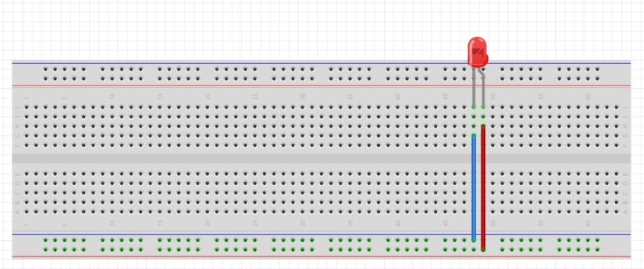Viewport: 644px width, 269px height.
Task: Select the dark red jumper wire
Action: click(484, 188)
